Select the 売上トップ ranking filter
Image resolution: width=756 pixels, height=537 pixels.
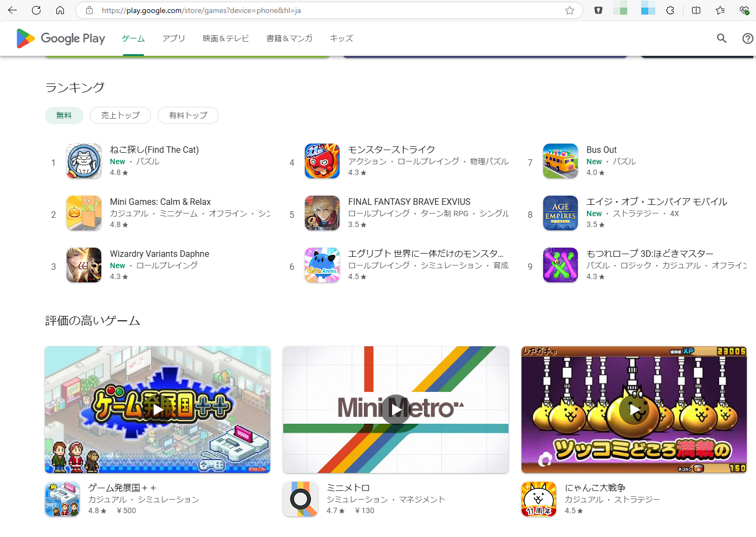click(x=120, y=115)
